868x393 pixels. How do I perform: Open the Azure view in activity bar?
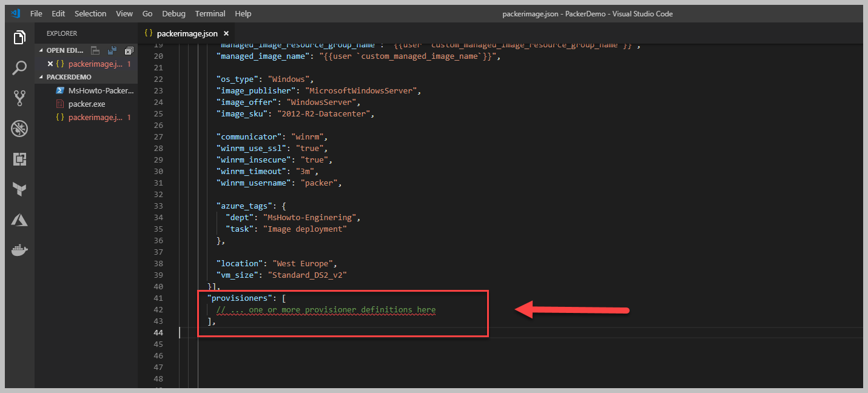click(x=19, y=220)
